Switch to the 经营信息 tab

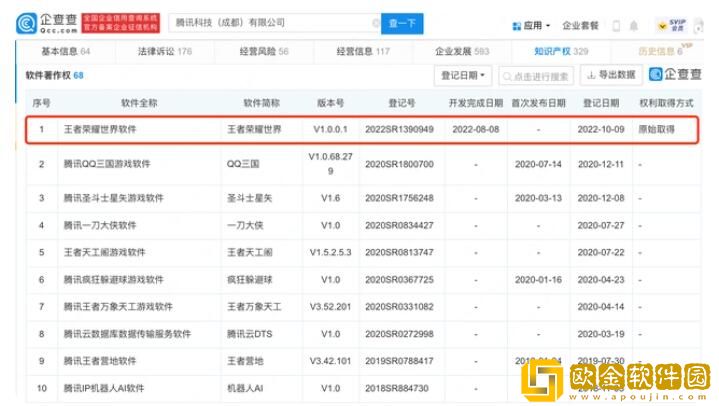pos(363,51)
